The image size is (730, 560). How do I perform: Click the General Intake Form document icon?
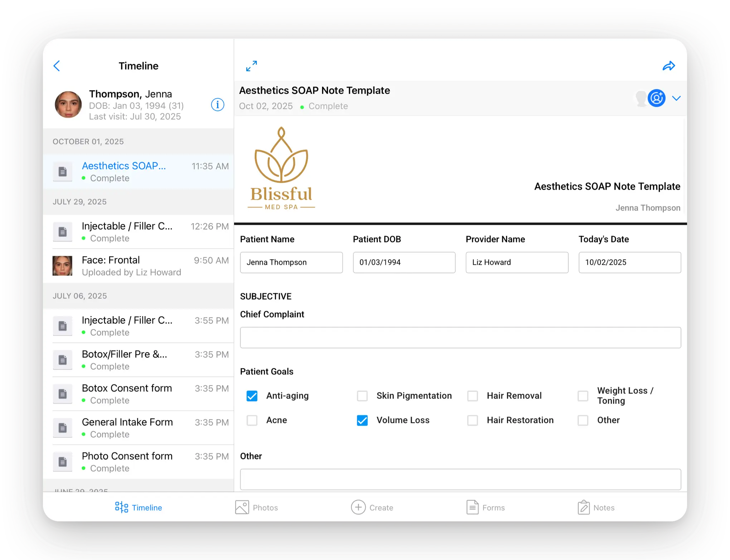pos(63,428)
